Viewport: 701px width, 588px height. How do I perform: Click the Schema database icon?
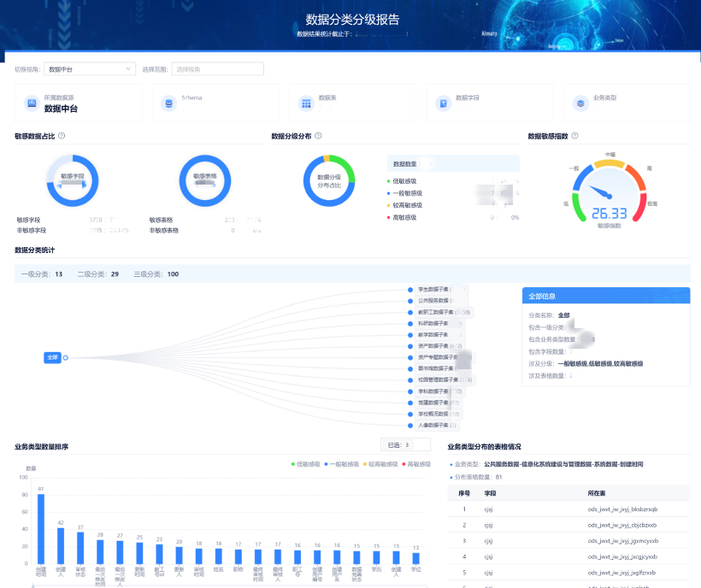click(169, 103)
